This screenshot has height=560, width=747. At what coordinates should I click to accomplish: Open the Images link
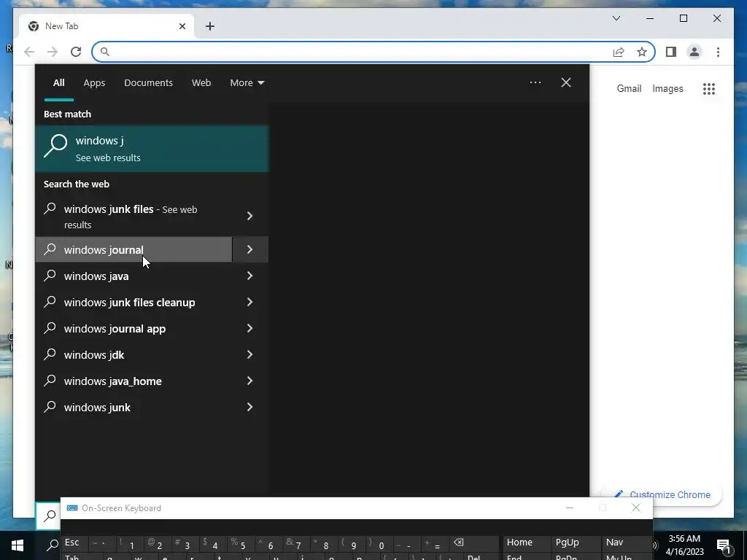click(x=667, y=88)
